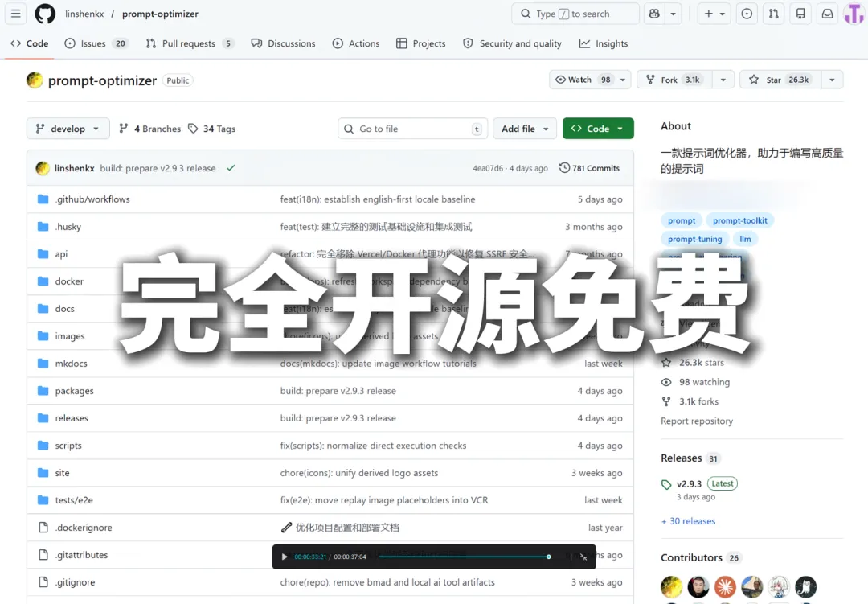Open the Copilot chat icon
This screenshot has height=604, width=868.
653,14
